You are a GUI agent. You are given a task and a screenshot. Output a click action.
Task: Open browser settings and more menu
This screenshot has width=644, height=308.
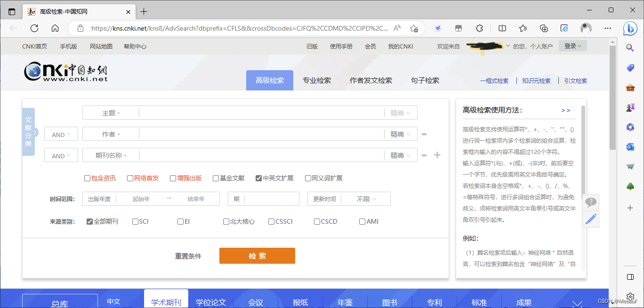[x=607, y=28]
